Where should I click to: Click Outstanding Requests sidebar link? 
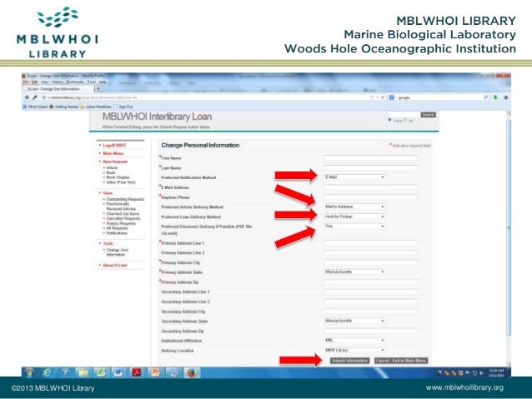[125, 199]
